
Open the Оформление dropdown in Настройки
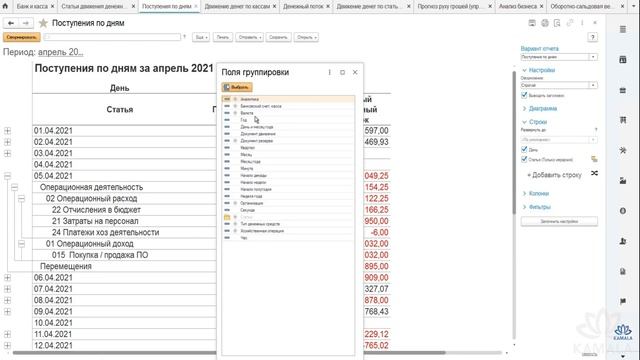point(593,85)
